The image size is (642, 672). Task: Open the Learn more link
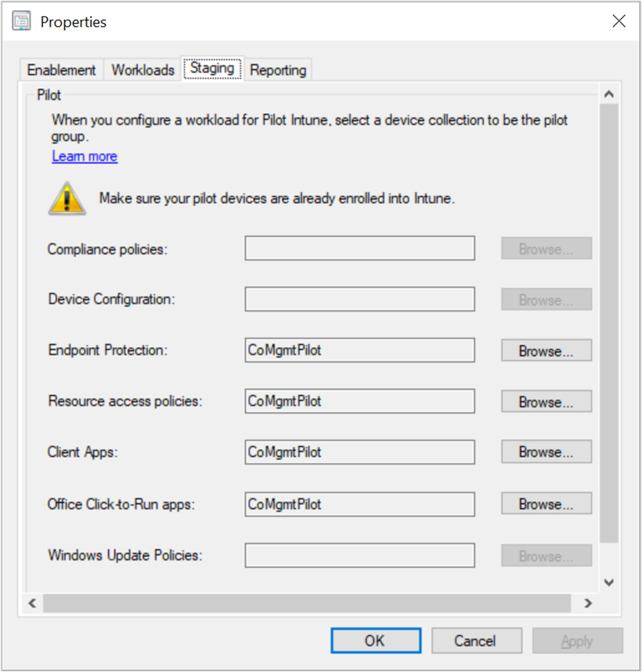[x=84, y=156]
